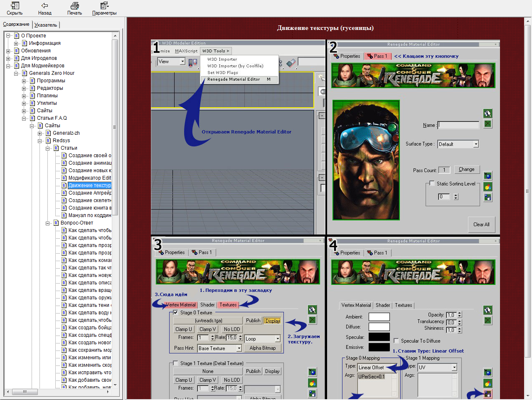The image size is (532, 400).
Task: Click the Diffuse color swatch
Action: point(379,327)
